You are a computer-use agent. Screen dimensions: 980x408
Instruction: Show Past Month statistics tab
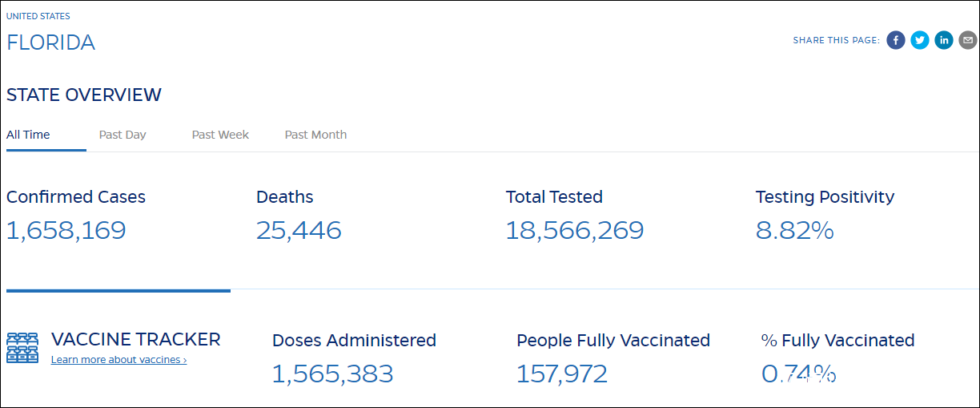tap(315, 135)
